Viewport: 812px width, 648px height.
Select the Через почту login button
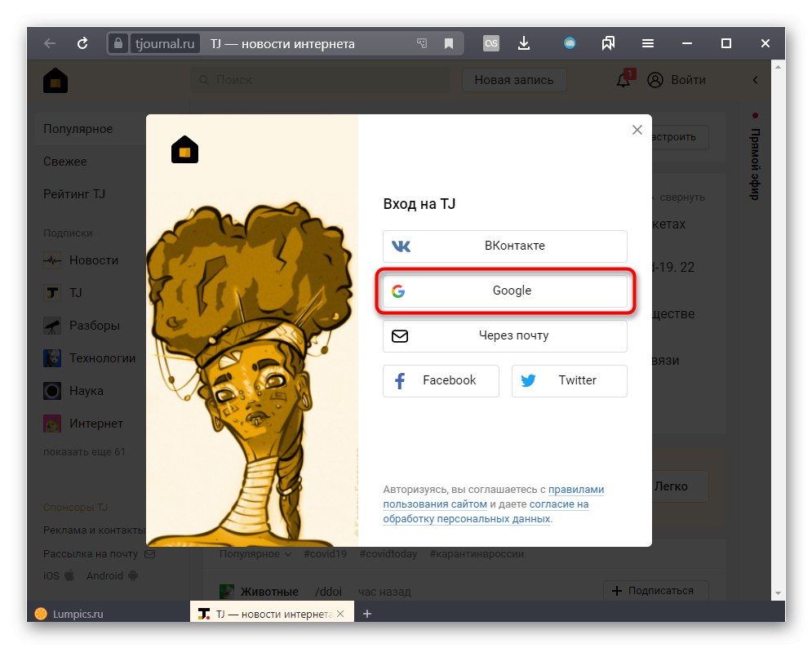[x=505, y=335]
